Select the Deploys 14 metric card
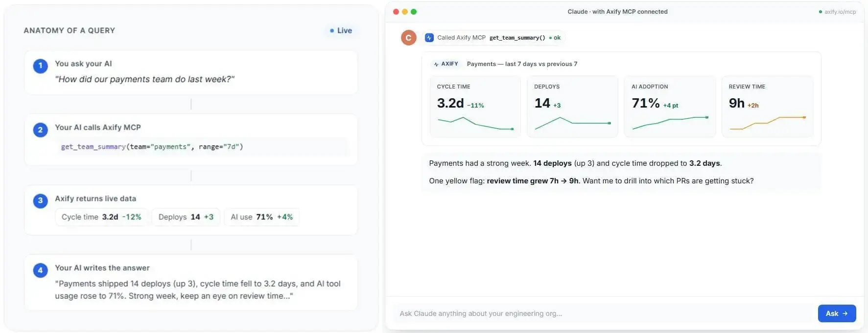The height and width of the screenshot is (333, 868). [x=572, y=107]
